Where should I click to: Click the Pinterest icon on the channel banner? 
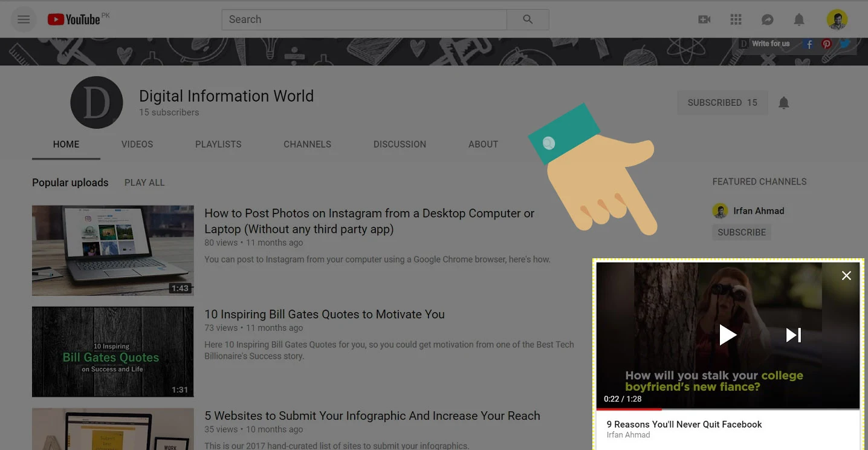tap(826, 44)
